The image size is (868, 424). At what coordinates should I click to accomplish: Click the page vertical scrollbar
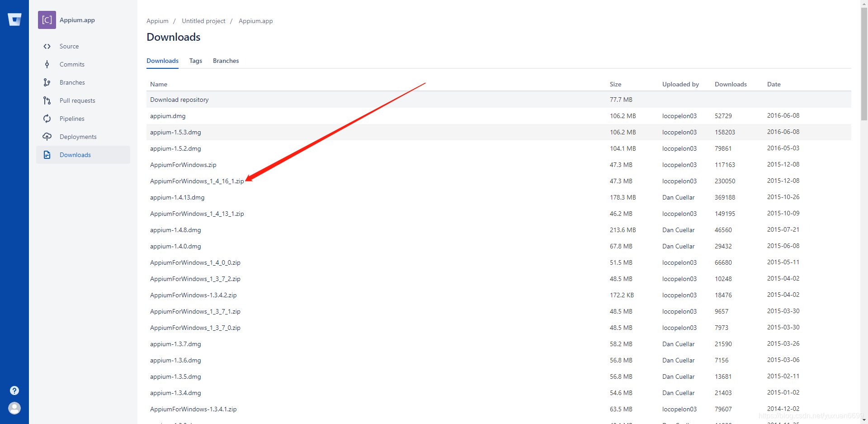[x=864, y=63]
